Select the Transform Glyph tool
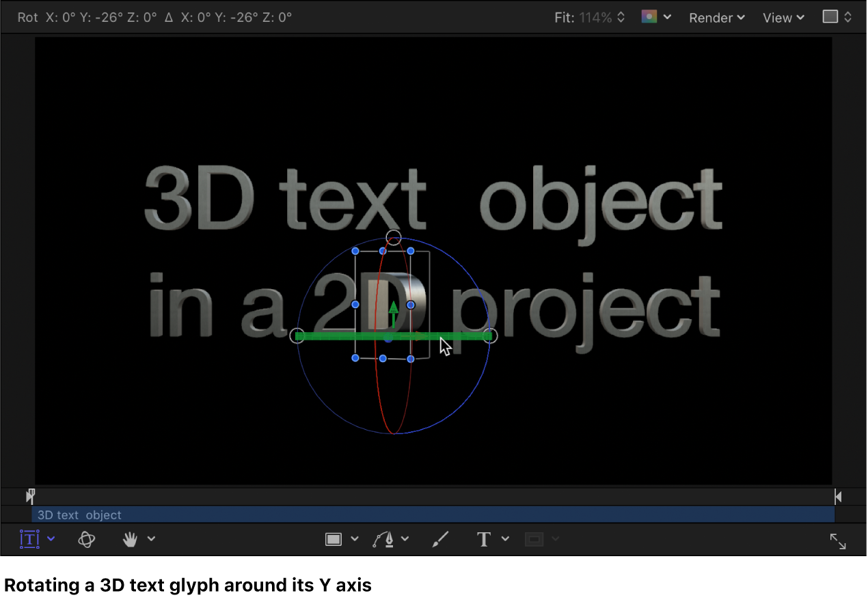Screen dimensions: 868x604 click(29, 539)
